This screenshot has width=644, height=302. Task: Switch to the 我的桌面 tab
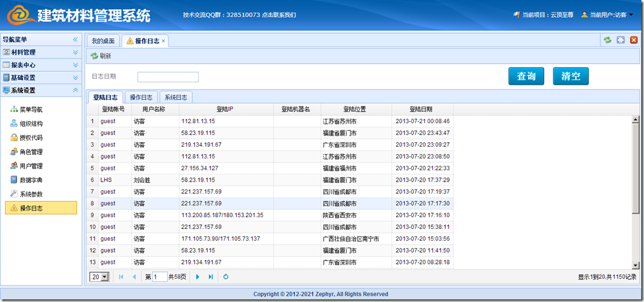(103, 41)
